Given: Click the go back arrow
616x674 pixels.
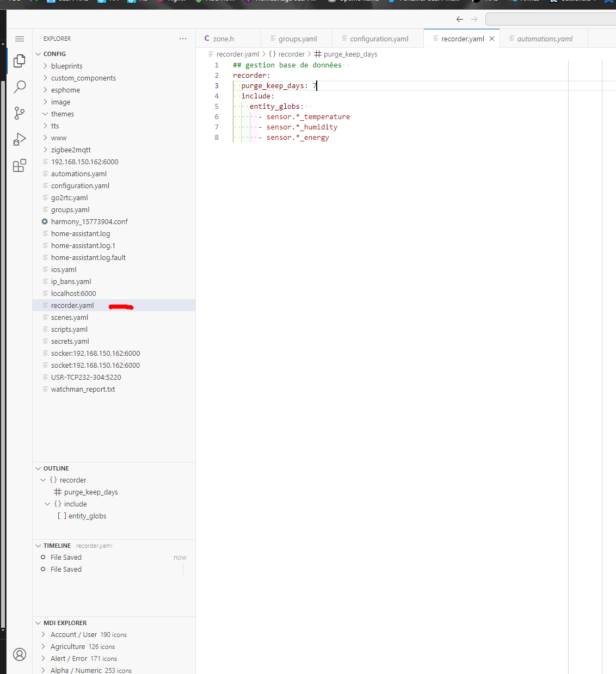Looking at the screenshot, I should tap(460, 19).
